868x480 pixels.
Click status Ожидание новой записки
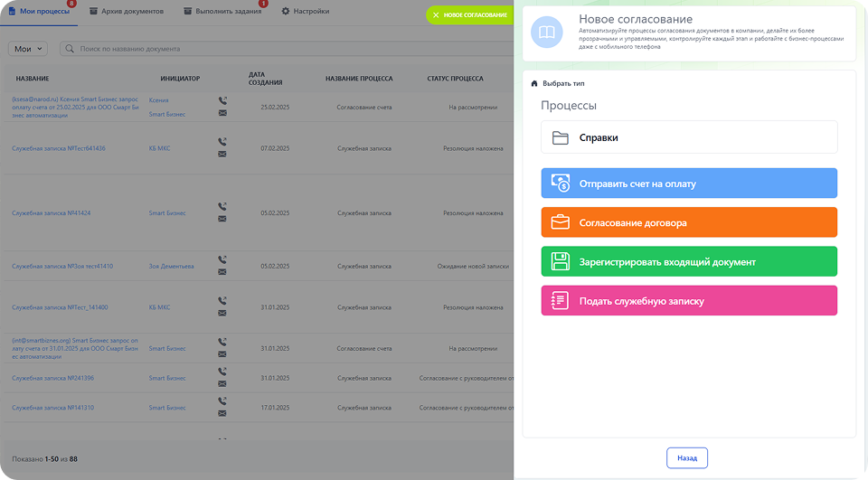click(x=473, y=267)
